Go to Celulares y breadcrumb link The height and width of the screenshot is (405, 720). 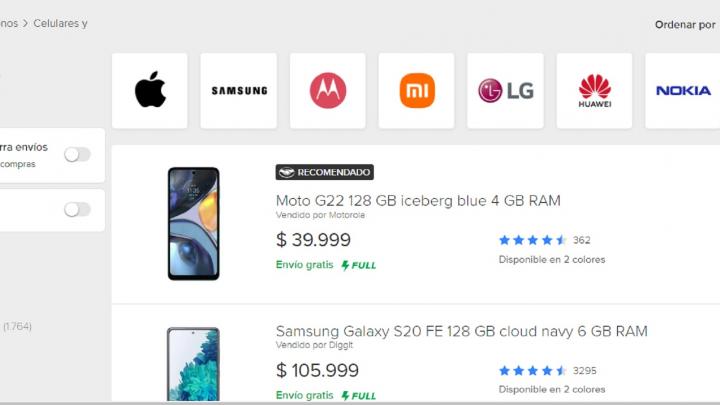click(x=60, y=23)
